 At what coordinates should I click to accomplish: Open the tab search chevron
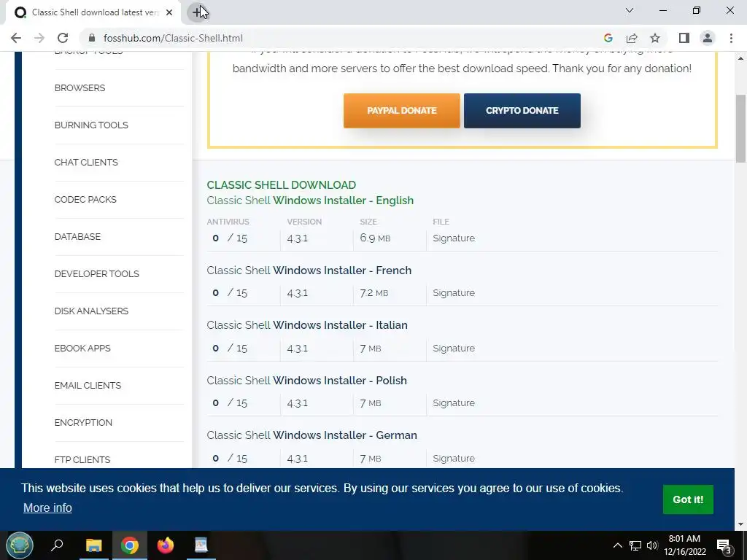coord(630,10)
